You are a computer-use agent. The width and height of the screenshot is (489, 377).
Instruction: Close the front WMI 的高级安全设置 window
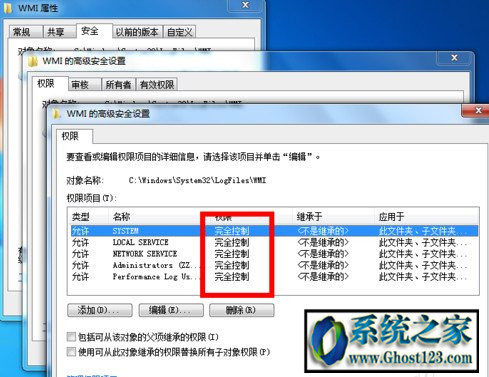point(478,110)
